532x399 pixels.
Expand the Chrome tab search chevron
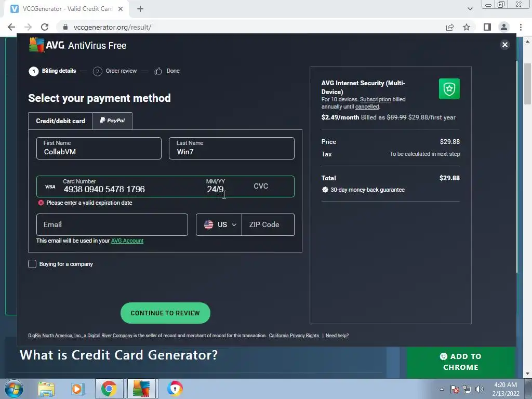tap(470, 9)
